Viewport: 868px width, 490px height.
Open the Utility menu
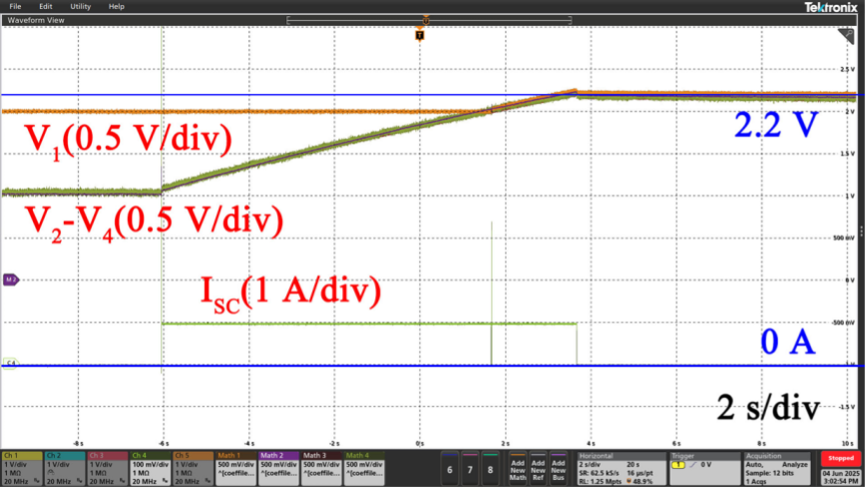pyautogui.click(x=80, y=6)
